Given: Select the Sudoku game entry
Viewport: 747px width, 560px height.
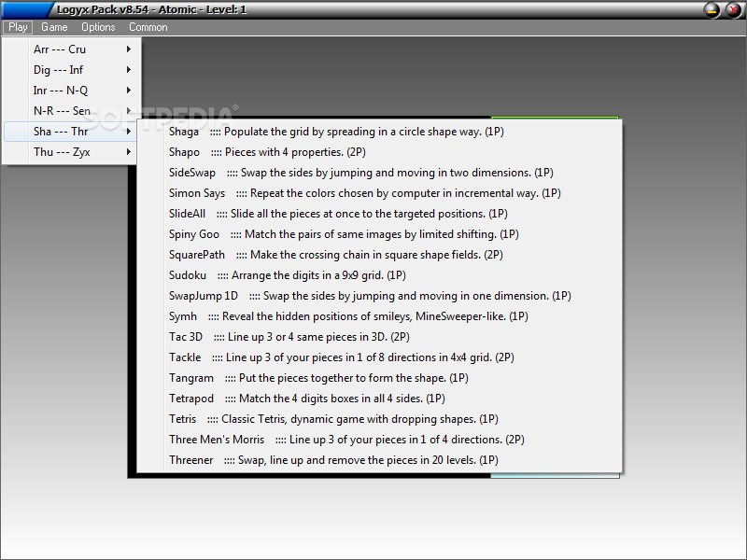Looking at the screenshot, I should 379,274.
